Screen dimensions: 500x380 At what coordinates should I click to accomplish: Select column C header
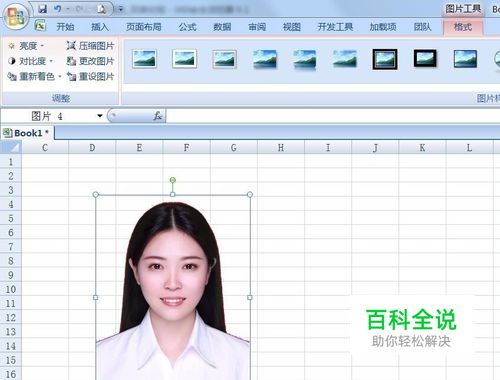pos(45,147)
